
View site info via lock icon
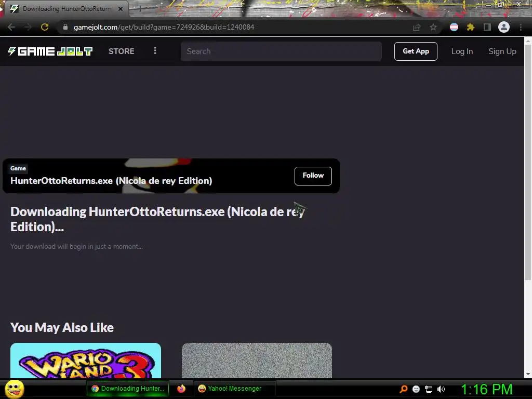pyautogui.click(x=65, y=27)
